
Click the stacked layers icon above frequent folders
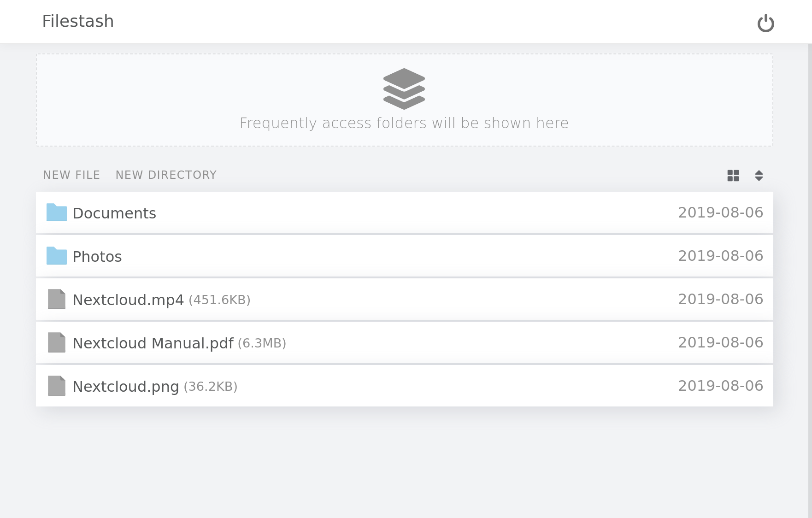tap(404, 89)
